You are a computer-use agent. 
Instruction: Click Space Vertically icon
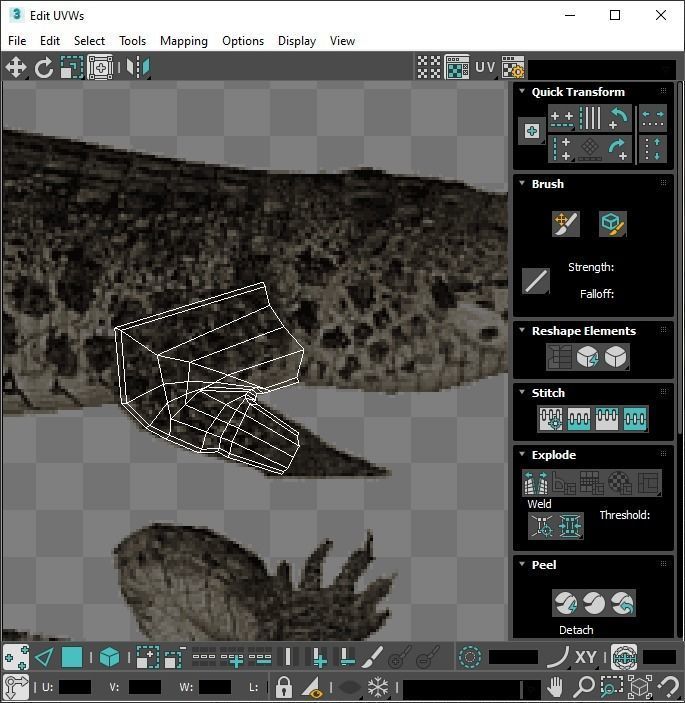point(653,149)
